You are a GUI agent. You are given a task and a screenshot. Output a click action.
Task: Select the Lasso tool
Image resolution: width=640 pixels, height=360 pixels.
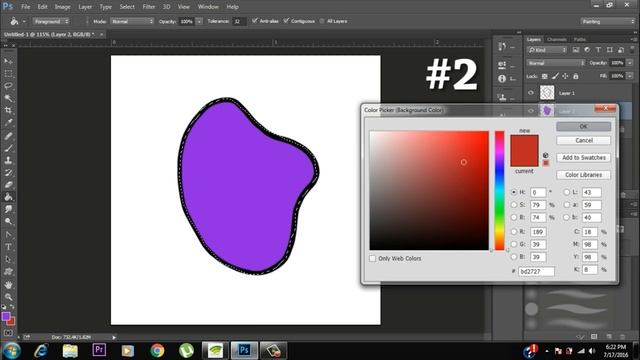pos(8,86)
